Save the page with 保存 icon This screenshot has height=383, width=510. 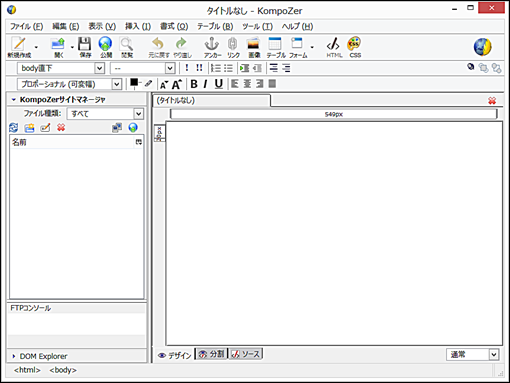click(x=85, y=47)
